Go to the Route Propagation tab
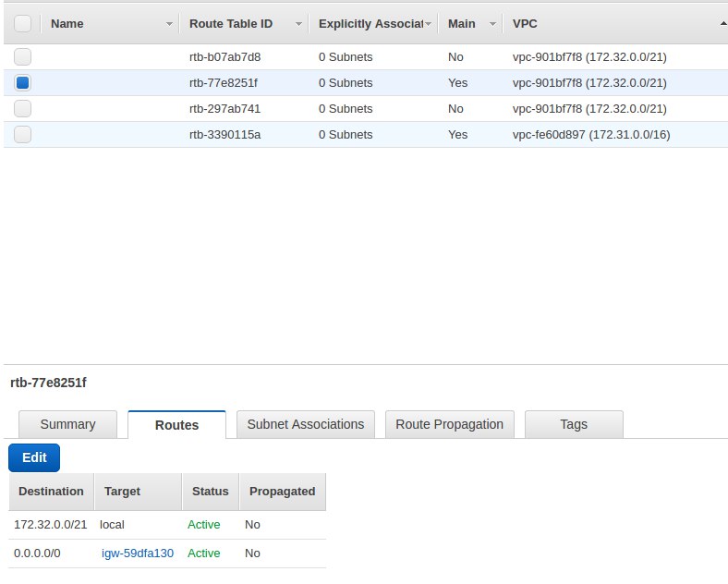Viewport: 728px width, 584px height. click(x=449, y=424)
